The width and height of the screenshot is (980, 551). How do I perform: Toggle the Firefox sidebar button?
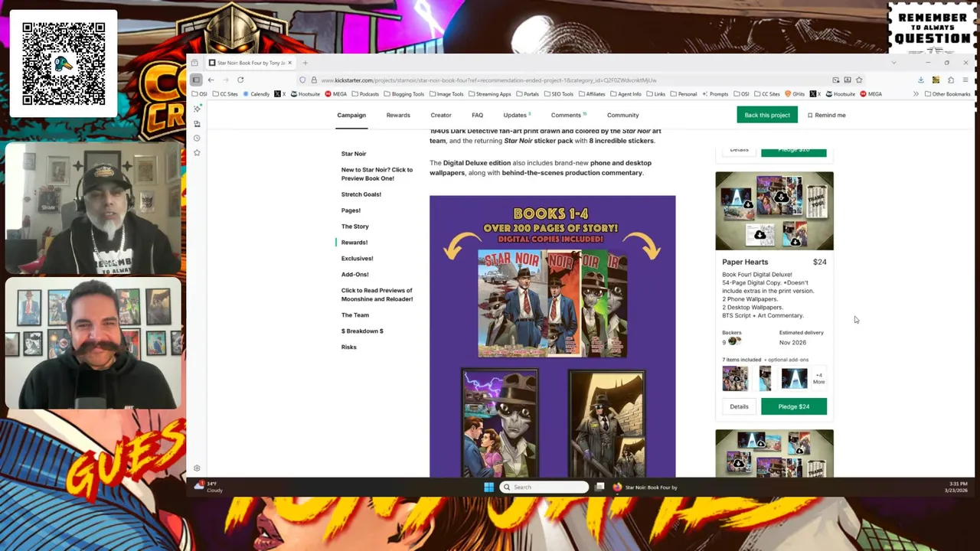(196, 80)
